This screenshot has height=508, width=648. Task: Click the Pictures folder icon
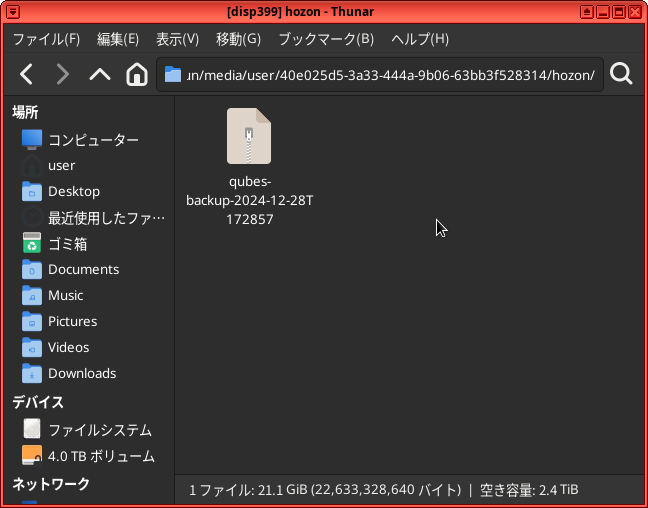point(32,321)
